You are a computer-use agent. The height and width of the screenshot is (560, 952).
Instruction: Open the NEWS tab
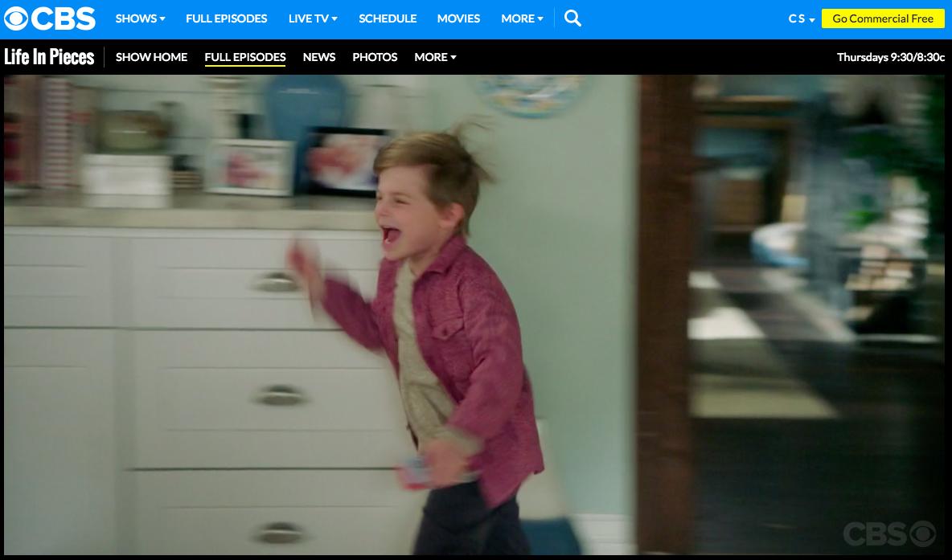click(318, 57)
